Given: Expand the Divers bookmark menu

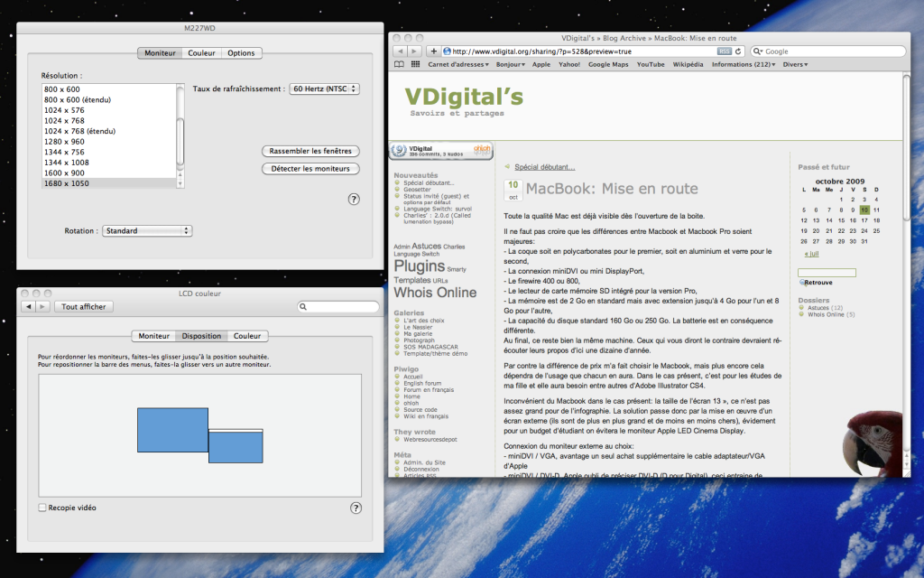Looking at the screenshot, I should 796,64.
